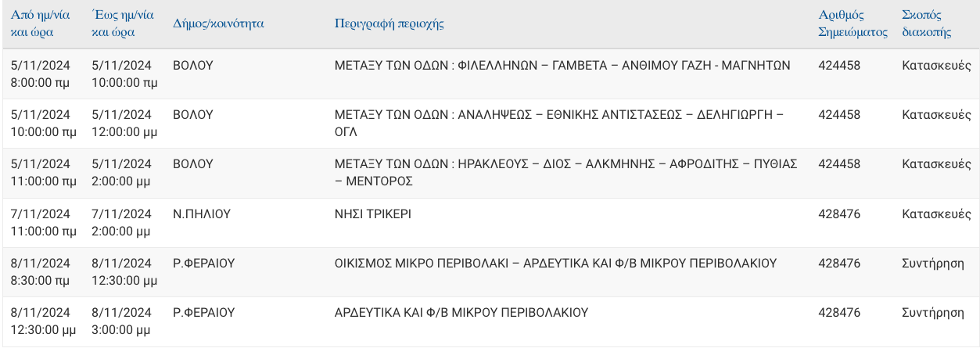Select the ΦΙΛΕΛΛΗΝΩΝ – ΓΑΜΒΕΤΑ area description
The width and height of the screenshot is (980, 359).
pos(562,66)
